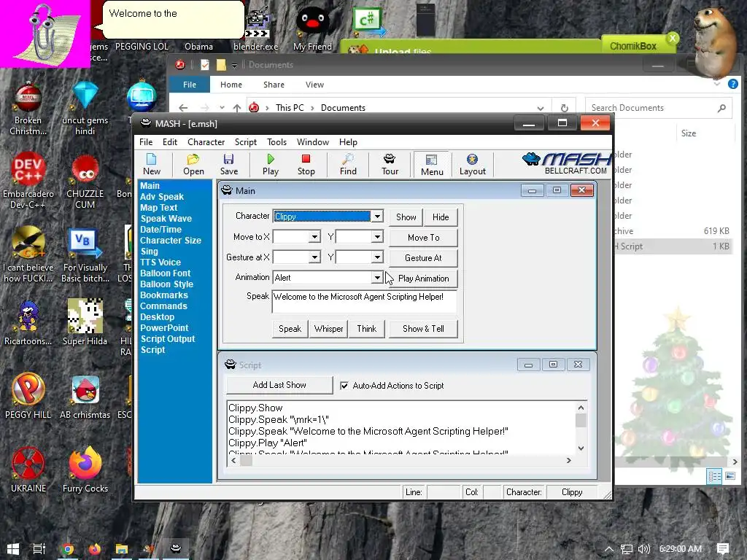Screen dimensions: 747x560
Task: Open the Explorer recent locations chevron
Action: pyautogui.click(x=222, y=108)
